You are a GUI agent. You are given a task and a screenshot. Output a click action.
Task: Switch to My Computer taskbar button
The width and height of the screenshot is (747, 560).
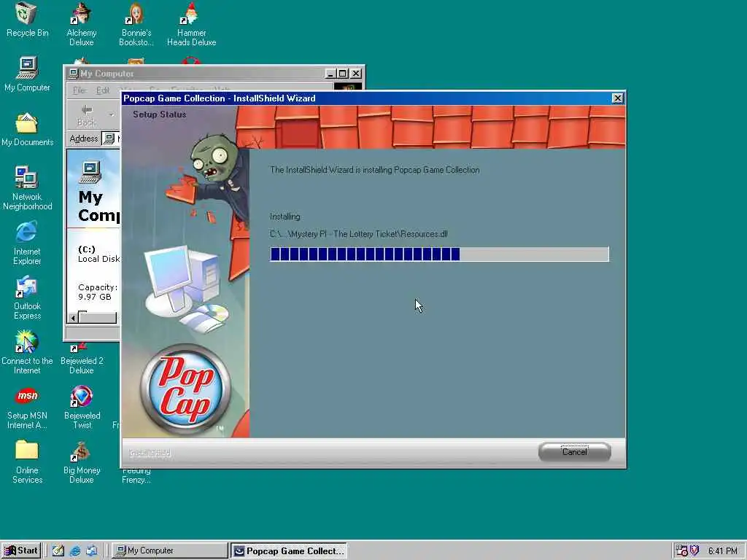(x=169, y=551)
